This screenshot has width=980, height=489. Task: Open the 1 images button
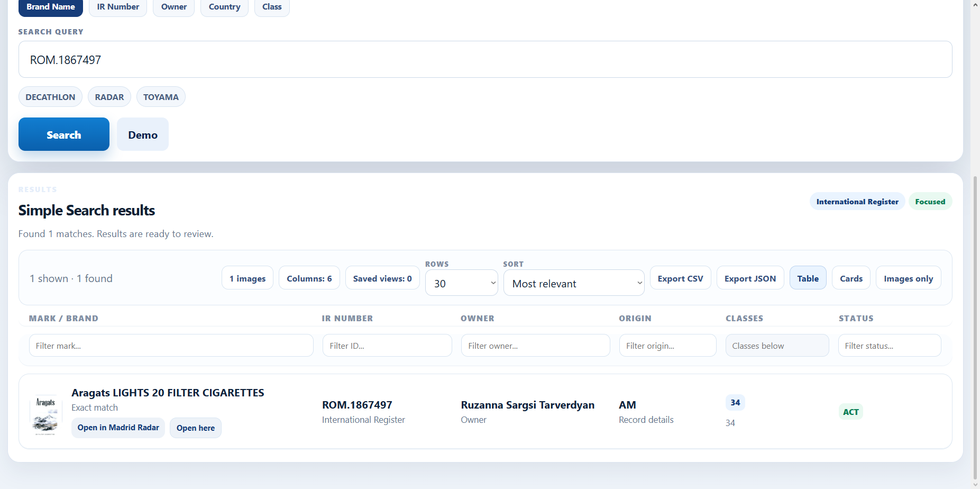pos(248,278)
